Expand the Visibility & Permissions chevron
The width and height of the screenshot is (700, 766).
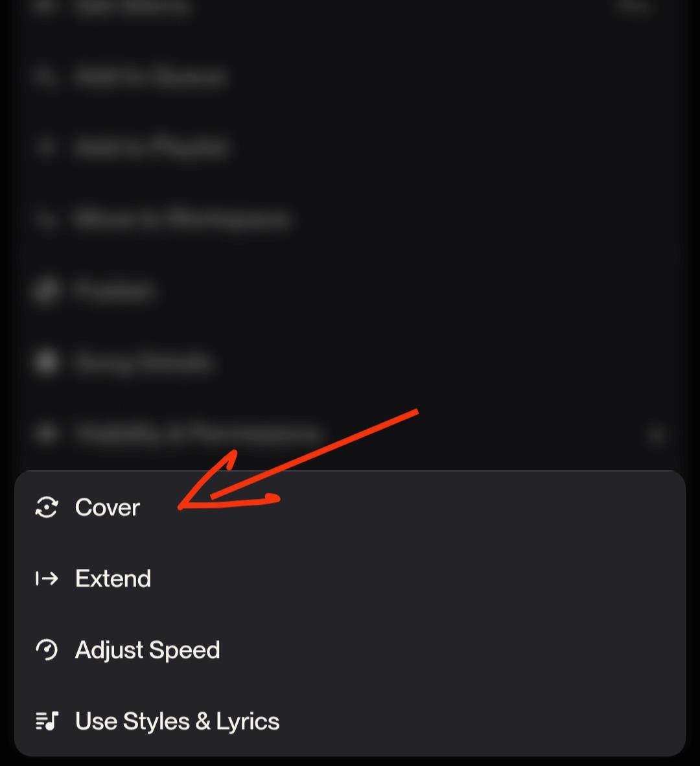pyautogui.click(x=656, y=434)
